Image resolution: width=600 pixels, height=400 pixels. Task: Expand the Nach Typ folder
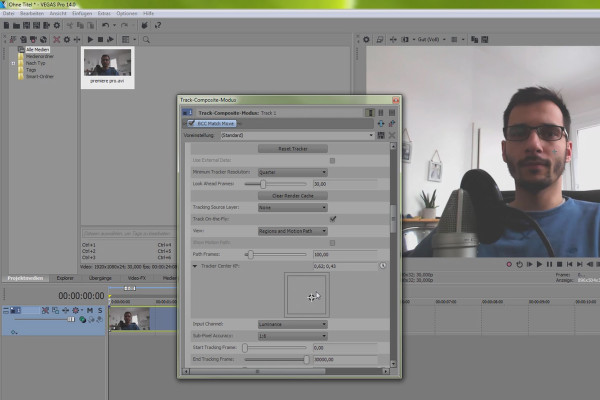coord(13,63)
